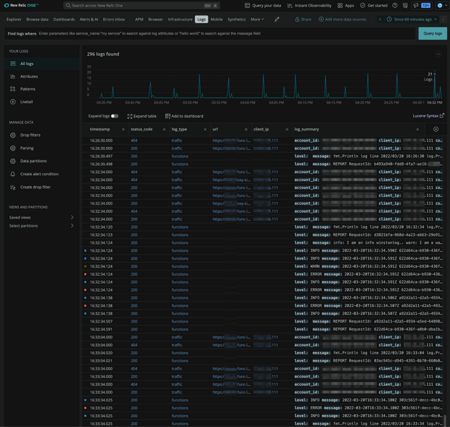Open the Apps launcher
450x427 pixels.
click(x=346, y=5)
